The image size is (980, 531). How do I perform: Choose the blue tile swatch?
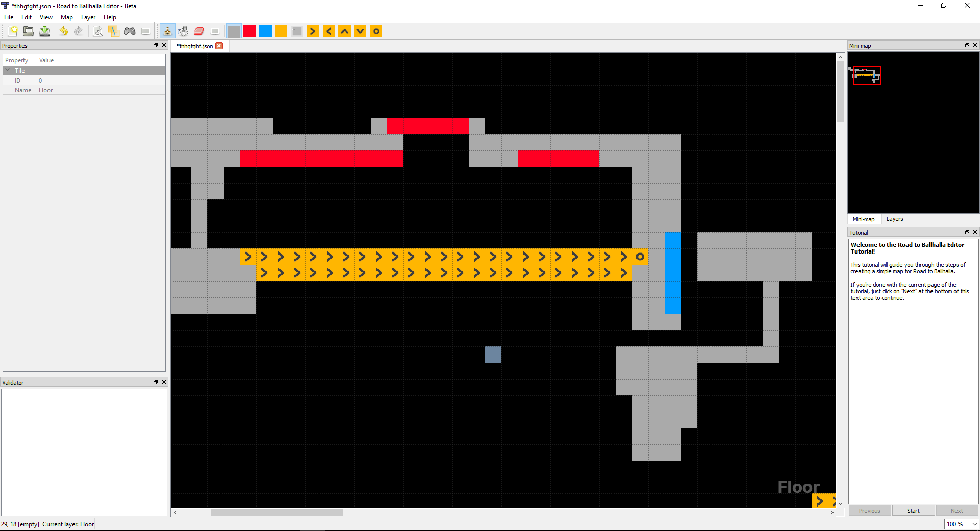point(265,31)
